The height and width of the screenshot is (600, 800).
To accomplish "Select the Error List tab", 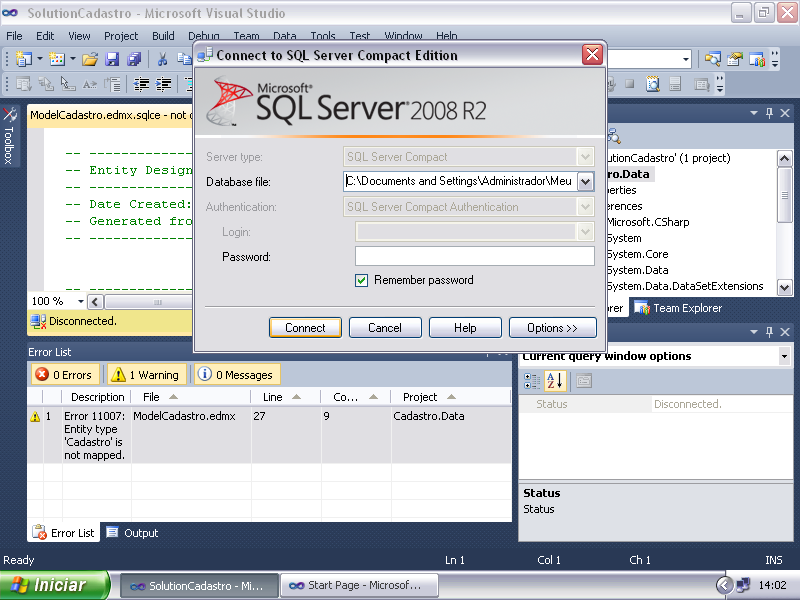I will click(64, 533).
